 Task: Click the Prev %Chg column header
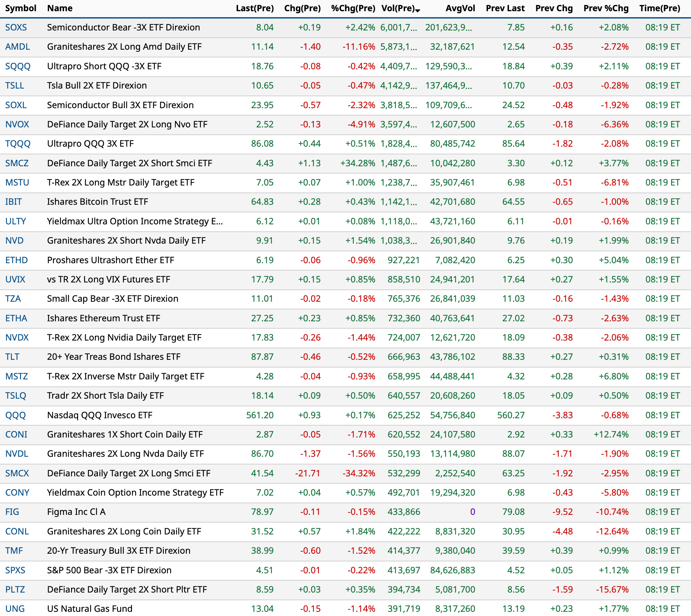pyautogui.click(x=606, y=8)
